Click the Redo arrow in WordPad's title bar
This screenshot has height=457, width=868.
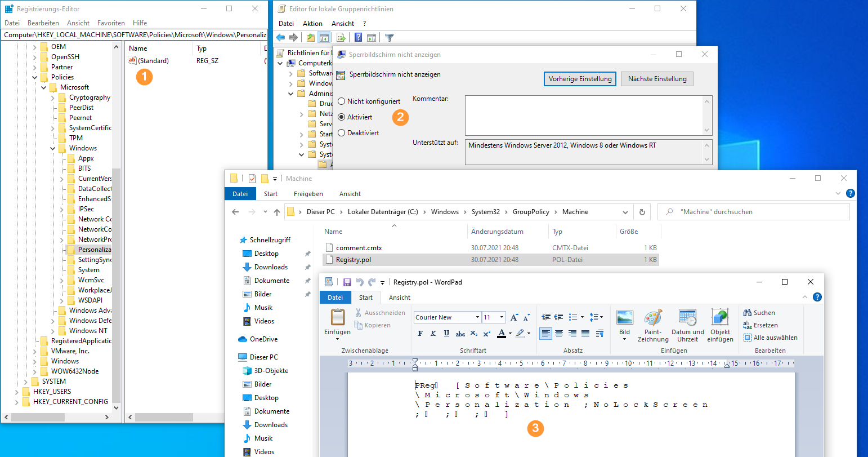(372, 282)
